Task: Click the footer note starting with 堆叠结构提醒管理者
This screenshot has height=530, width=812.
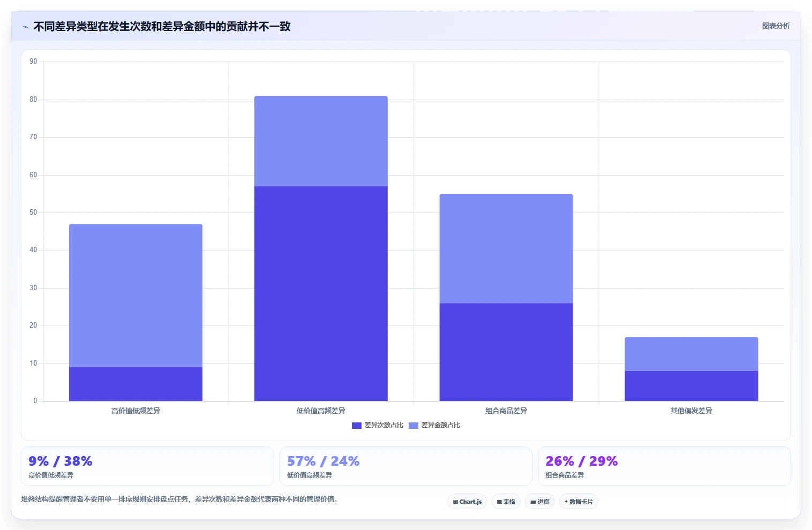Action: tap(179, 499)
